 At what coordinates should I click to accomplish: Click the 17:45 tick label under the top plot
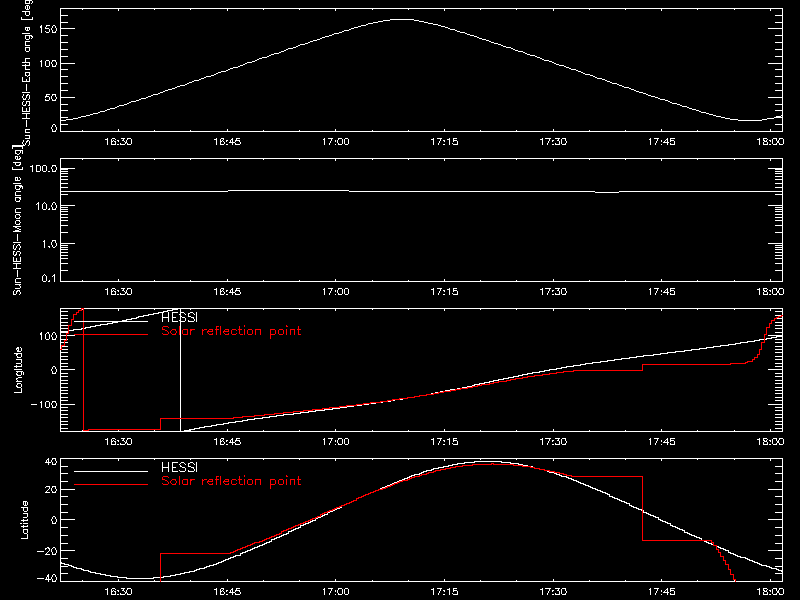tap(662, 142)
